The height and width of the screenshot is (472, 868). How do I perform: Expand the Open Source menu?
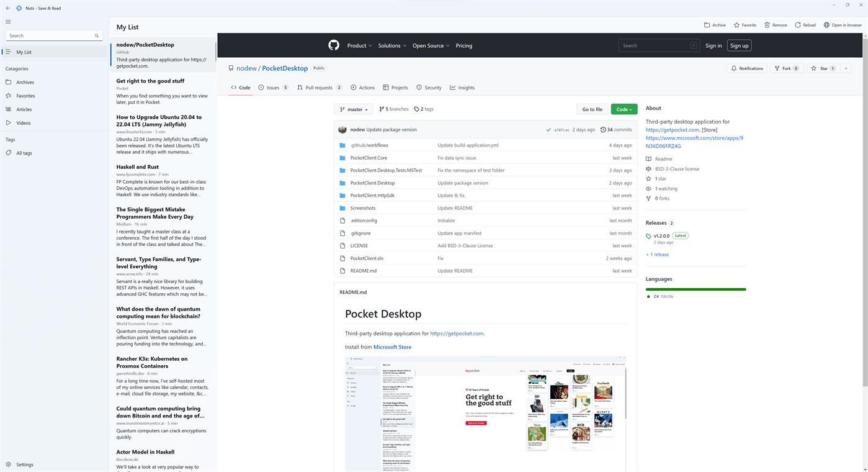coord(431,45)
